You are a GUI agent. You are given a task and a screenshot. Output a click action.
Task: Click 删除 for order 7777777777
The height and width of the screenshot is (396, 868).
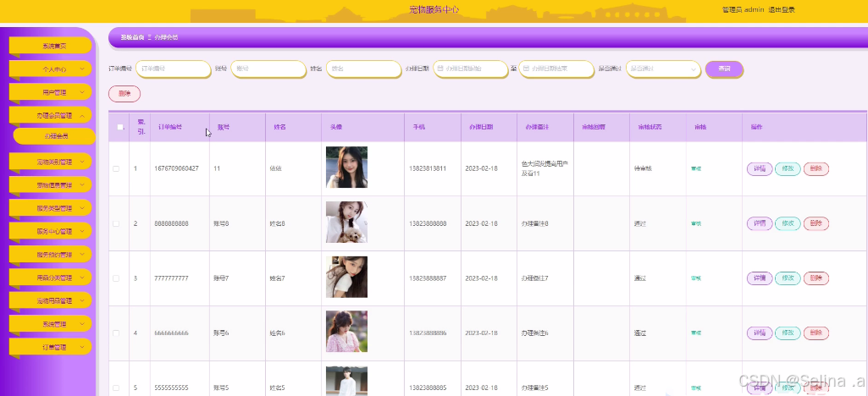click(x=815, y=278)
